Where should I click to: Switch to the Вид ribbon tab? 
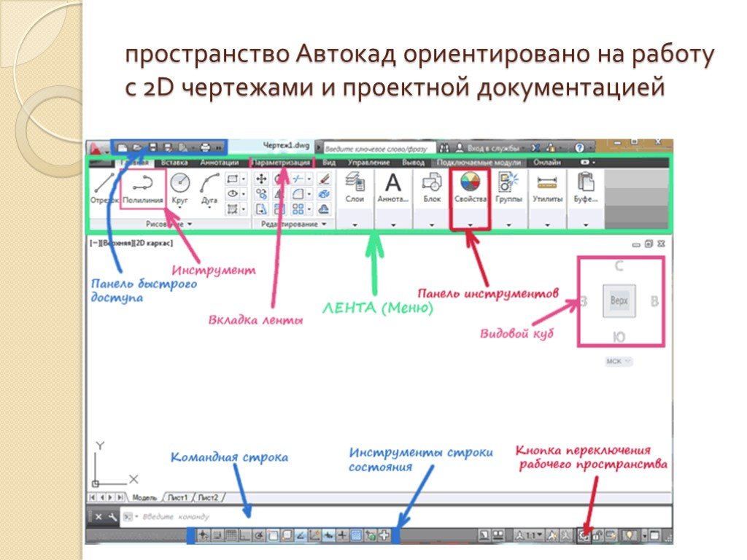pos(329,163)
